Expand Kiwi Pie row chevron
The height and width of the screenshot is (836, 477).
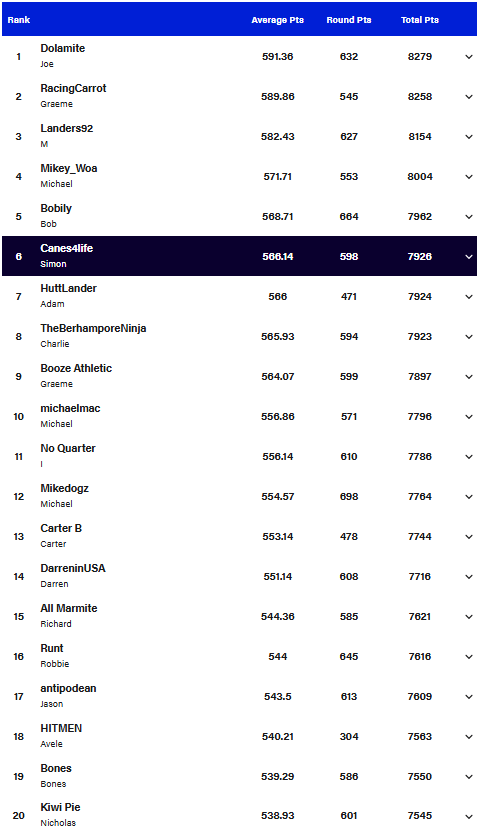pyautogui.click(x=468, y=816)
